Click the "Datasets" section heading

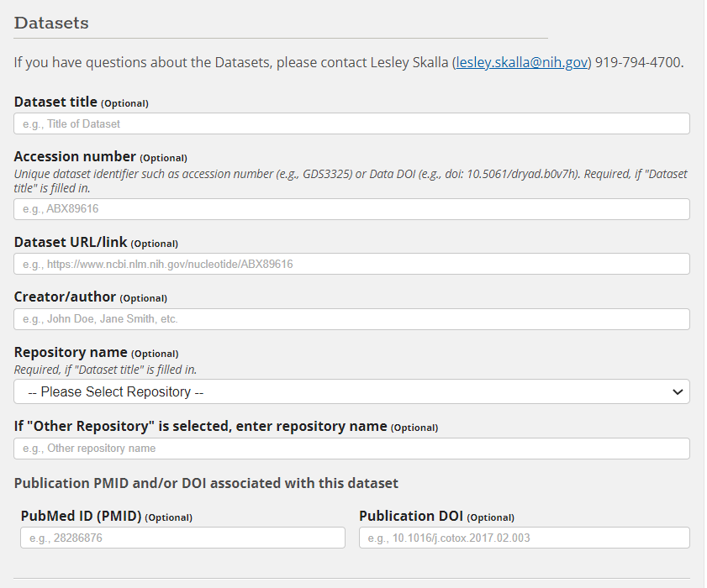(51, 23)
